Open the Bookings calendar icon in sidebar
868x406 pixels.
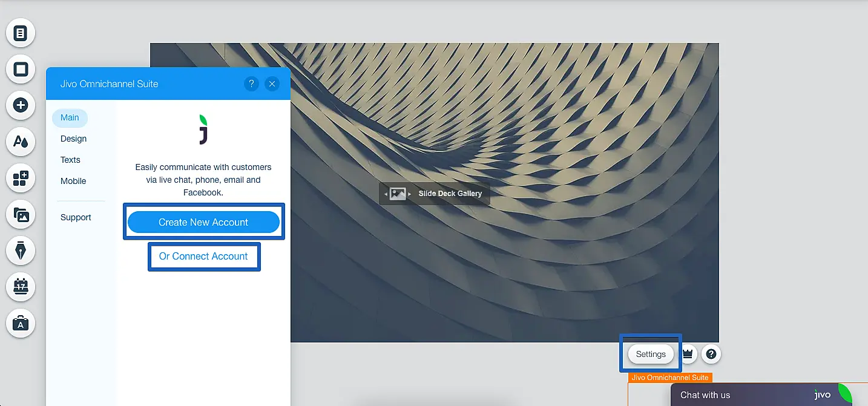(21, 287)
